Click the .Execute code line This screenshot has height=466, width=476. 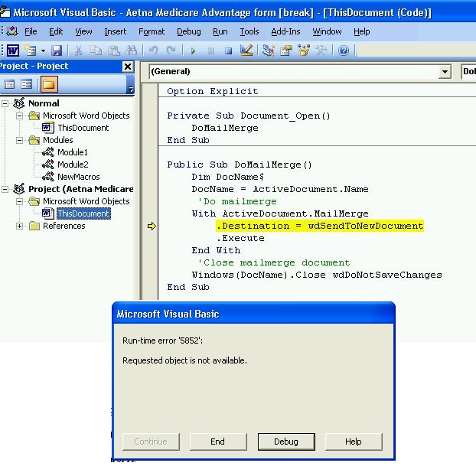[240, 238]
